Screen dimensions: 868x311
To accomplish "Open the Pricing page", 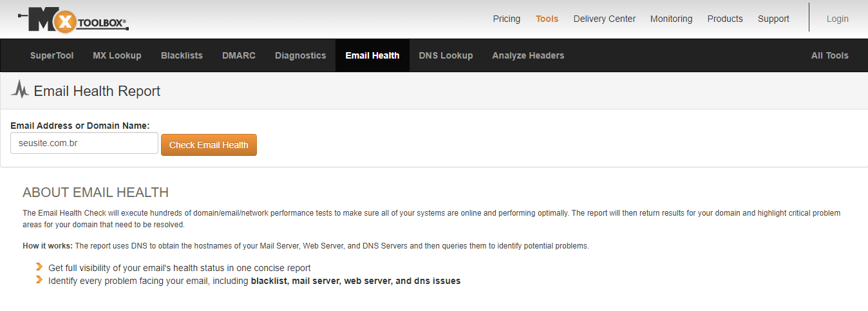I will [506, 19].
